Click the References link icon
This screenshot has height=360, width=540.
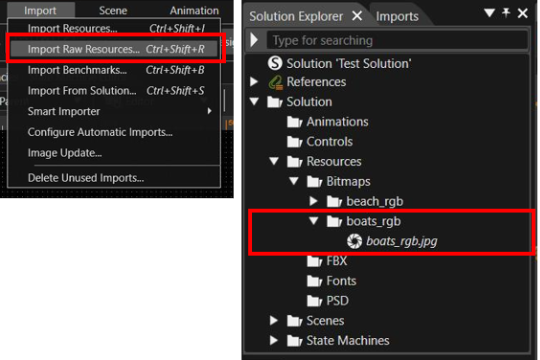tap(276, 82)
